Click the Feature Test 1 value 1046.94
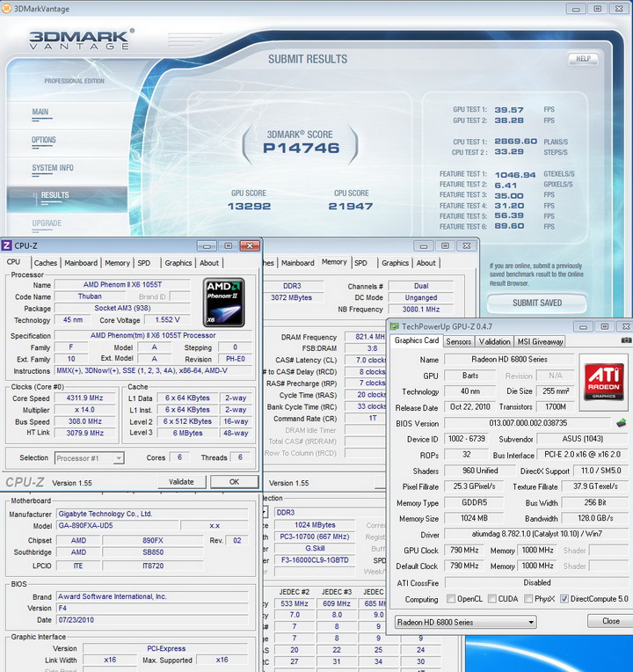The width and height of the screenshot is (633, 672). (515, 175)
